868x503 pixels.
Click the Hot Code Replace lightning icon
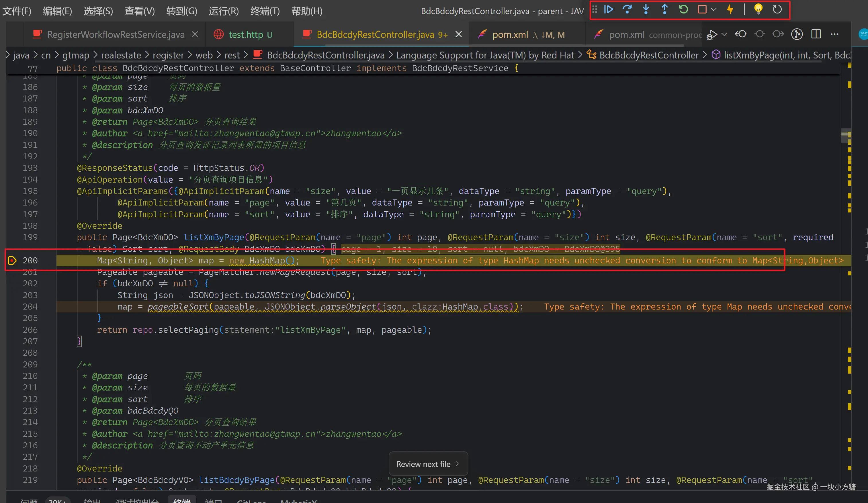coord(730,9)
